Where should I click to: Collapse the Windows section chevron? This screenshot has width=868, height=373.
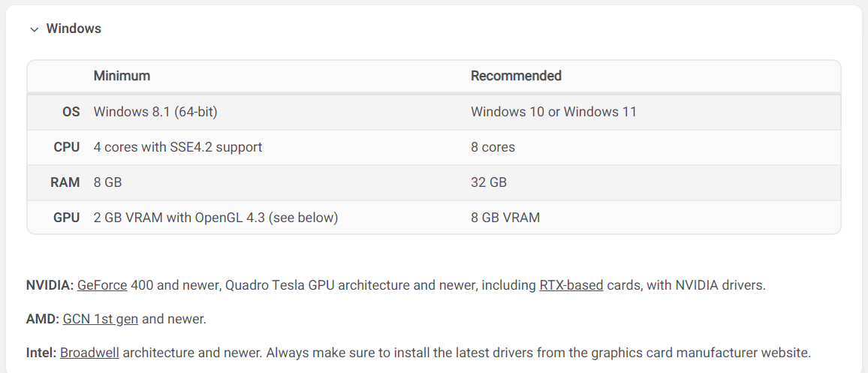(34, 29)
